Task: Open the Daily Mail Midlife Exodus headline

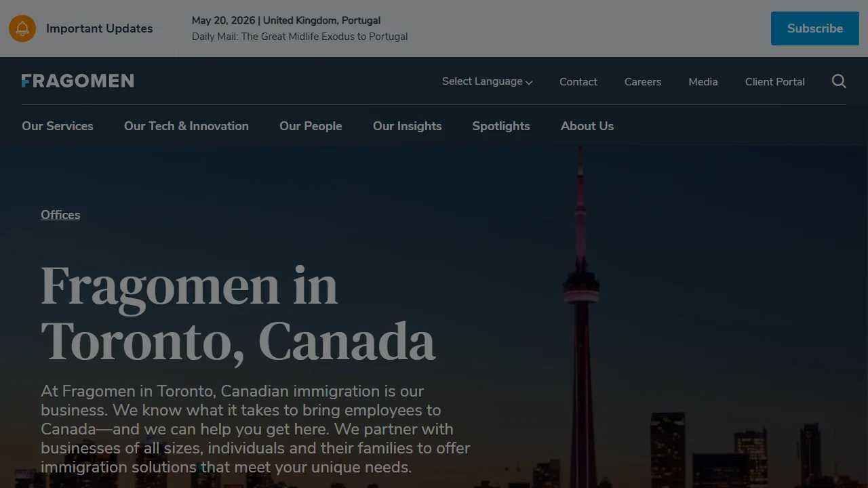Action: coord(300,37)
